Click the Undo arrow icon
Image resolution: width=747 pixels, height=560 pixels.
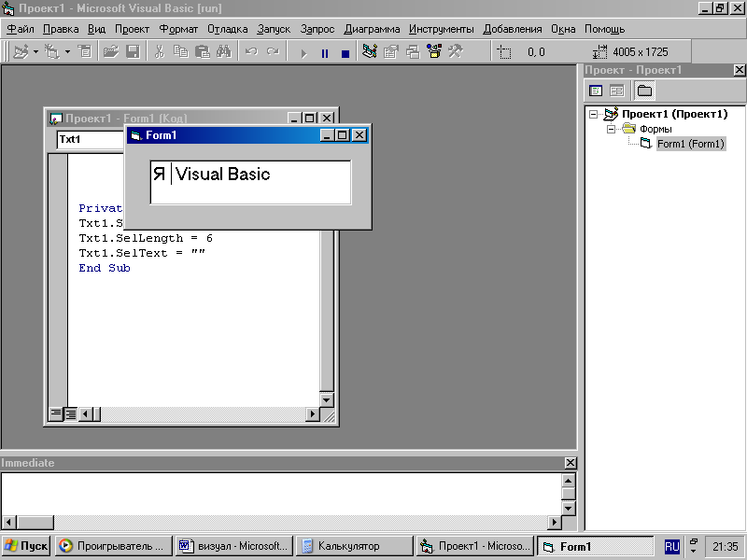(251, 51)
